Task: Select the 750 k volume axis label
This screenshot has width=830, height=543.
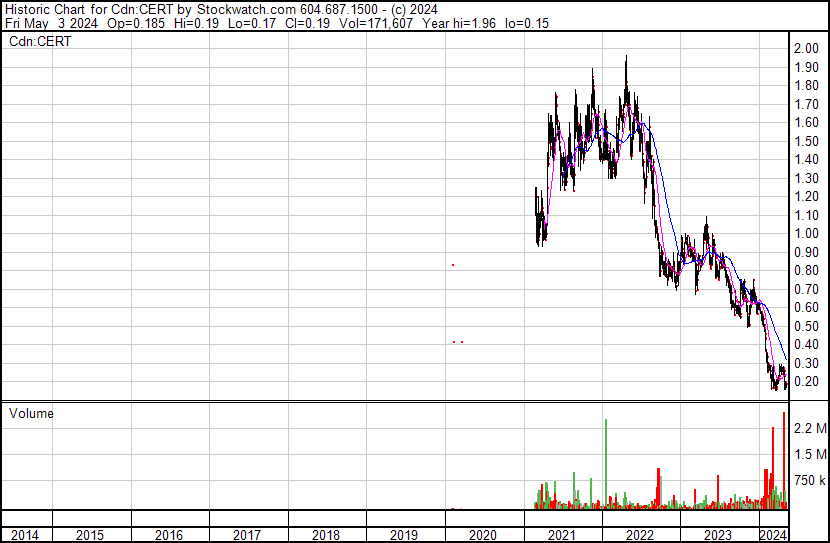Action: click(x=808, y=481)
